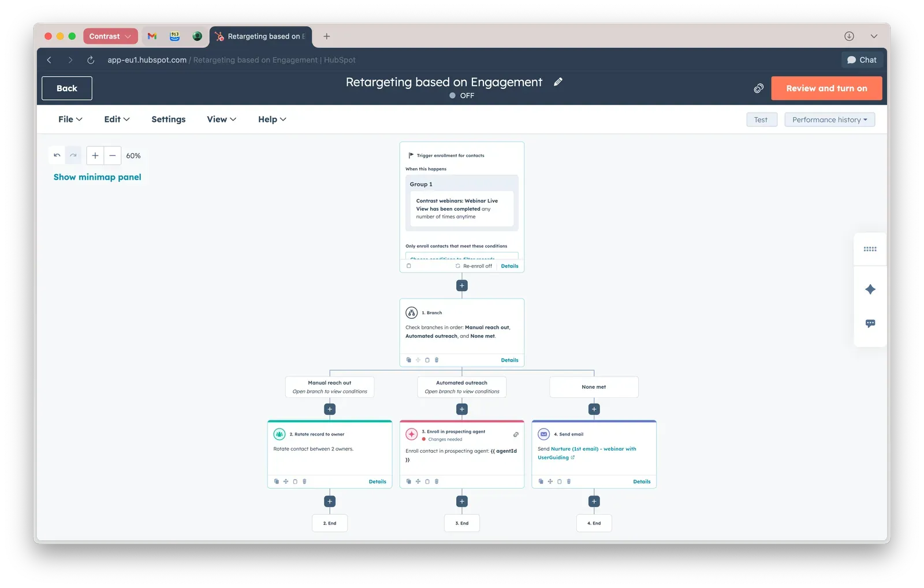Screen dimensions: 924x588
Task: Open comments using the speech bubble sidebar icon
Action: 870,323
